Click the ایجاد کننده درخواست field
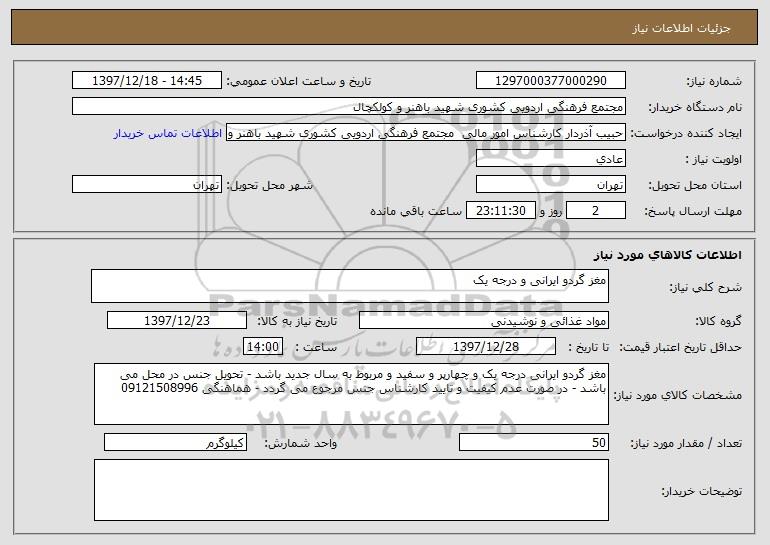The image size is (770, 545). [x=426, y=133]
